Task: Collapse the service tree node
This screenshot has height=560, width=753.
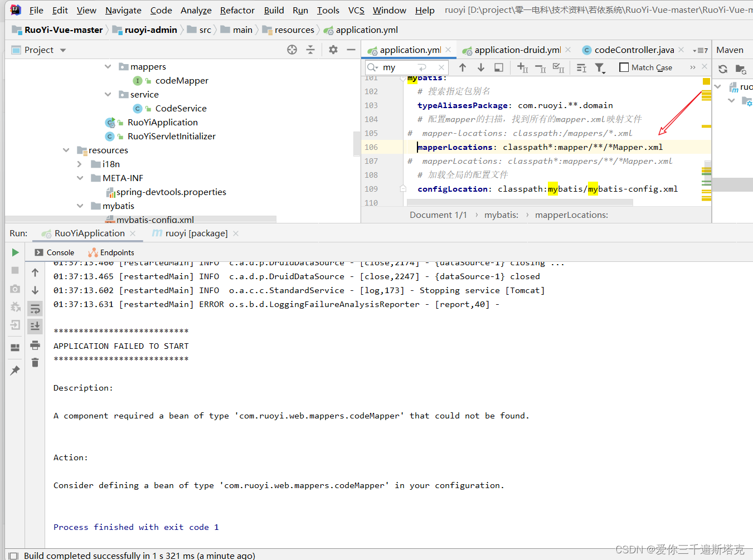Action: 108,94
